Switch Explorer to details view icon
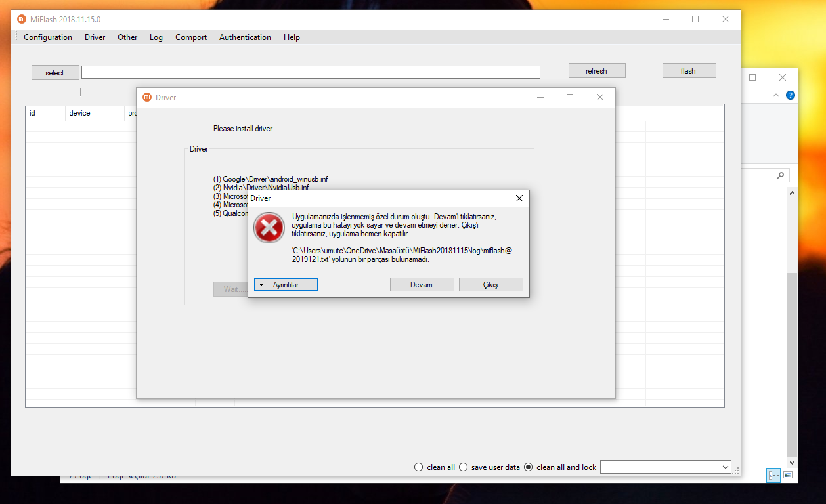Image resolution: width=826 pixels, height=504 pixels. [x=774, y=474]
